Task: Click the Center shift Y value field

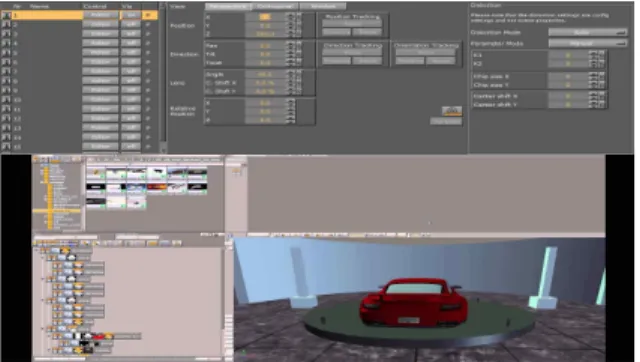Action: point(568,105)
